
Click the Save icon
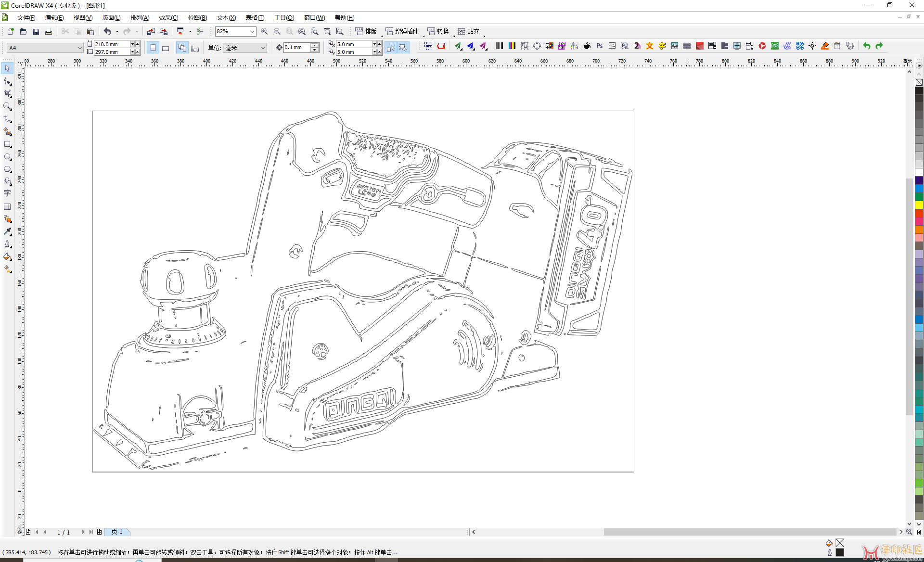click(36, 31)
